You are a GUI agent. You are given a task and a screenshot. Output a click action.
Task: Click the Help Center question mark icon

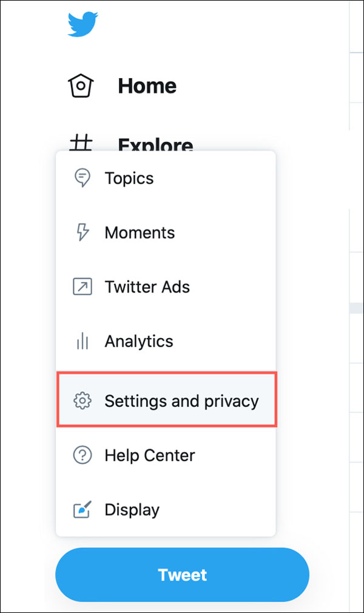click(82, 455)
